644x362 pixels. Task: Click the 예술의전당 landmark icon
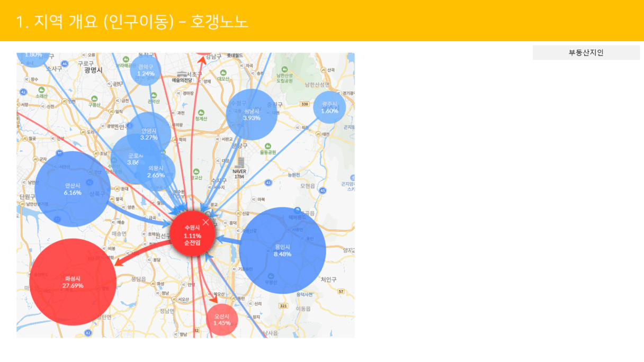[183, 74]
